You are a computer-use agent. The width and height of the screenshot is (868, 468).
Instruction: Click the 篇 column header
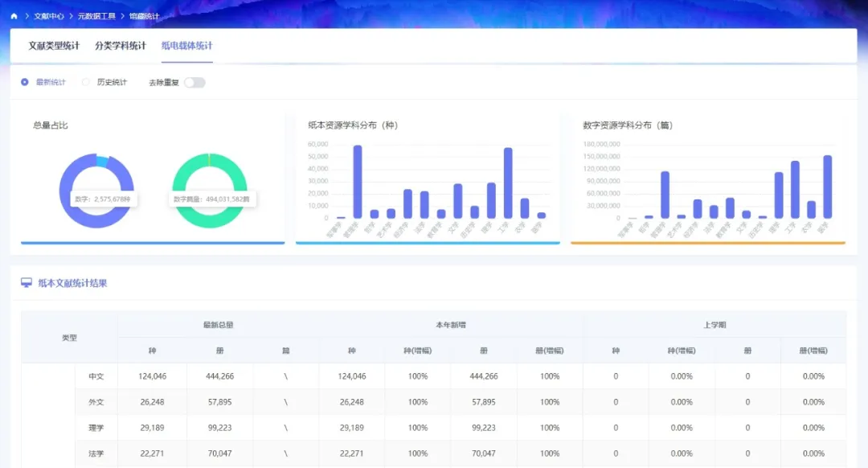[x=285, y=351]
